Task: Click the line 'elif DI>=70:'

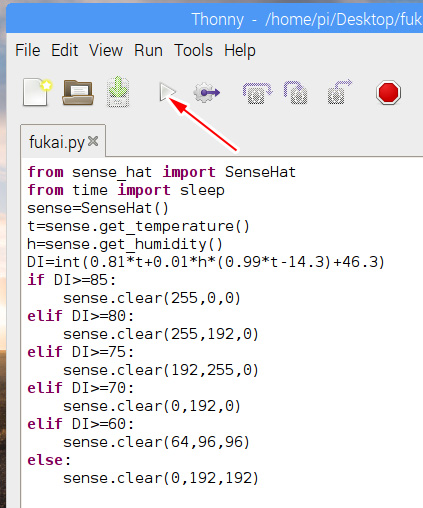Action: 81,388
